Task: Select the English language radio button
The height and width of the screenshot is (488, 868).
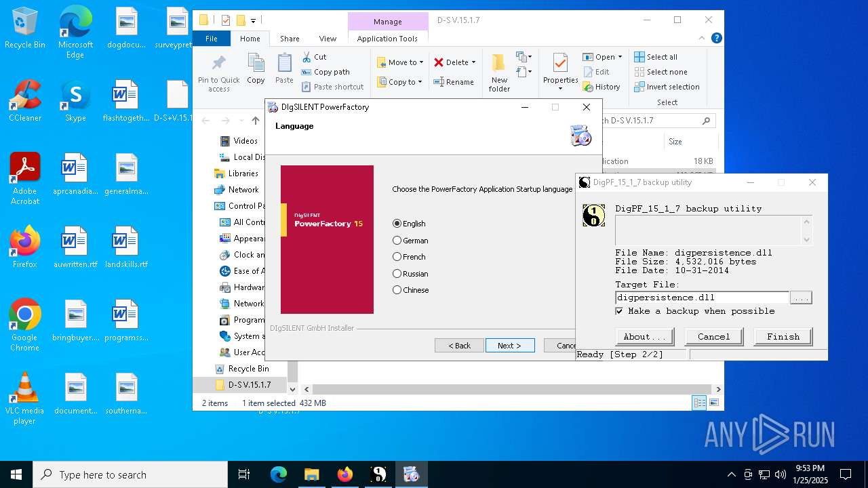Action: tap(397, 224)
